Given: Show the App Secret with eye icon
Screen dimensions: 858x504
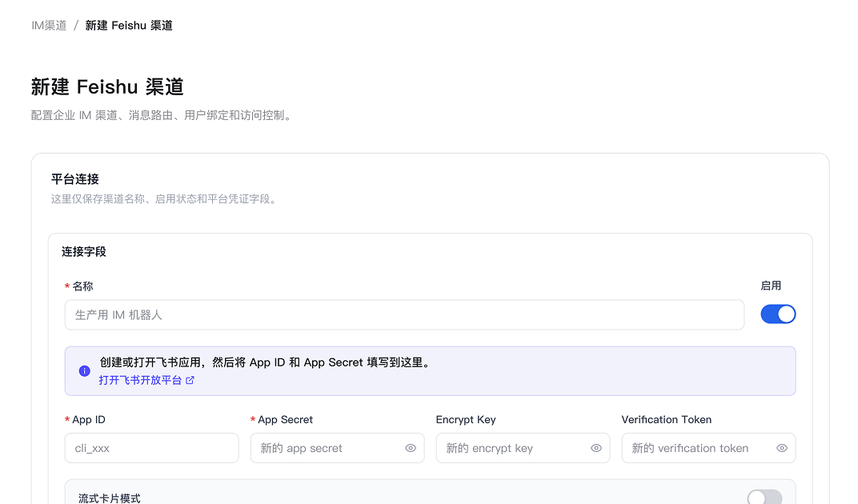Looking at the screenshot, I should click(x=411, y=448).
